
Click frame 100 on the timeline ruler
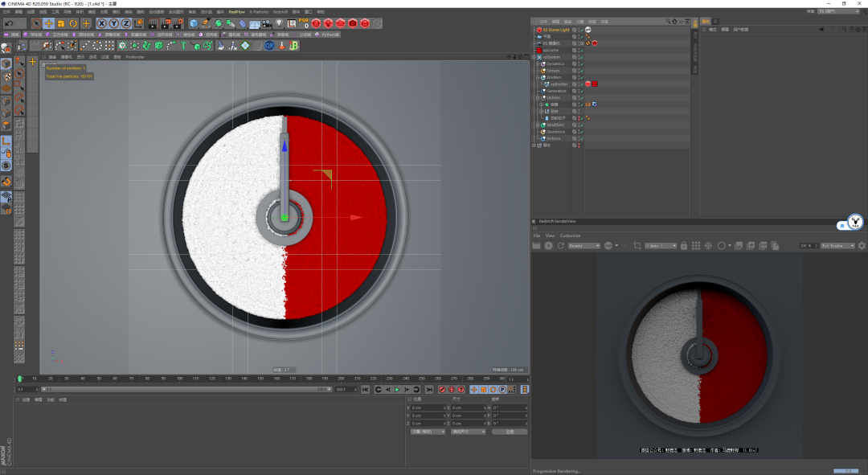coord(181,379)
